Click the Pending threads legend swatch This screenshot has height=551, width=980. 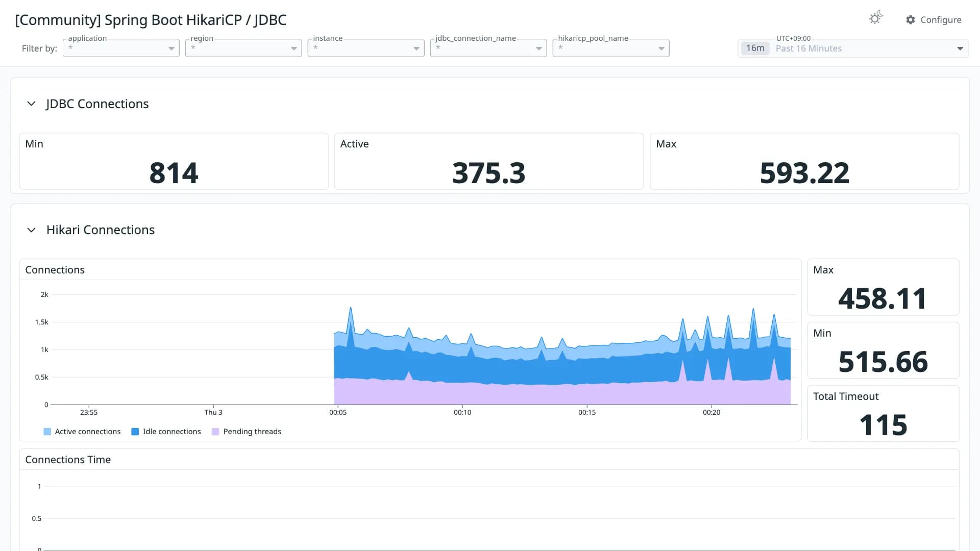(x=215, y=432)
